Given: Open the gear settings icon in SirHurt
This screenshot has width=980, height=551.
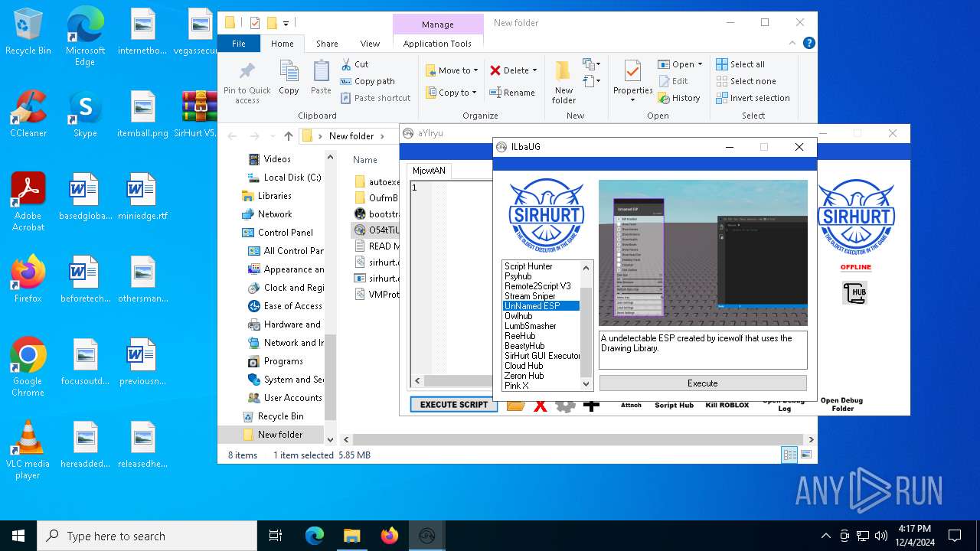Looking at the screenshot, I should [565, 405].
